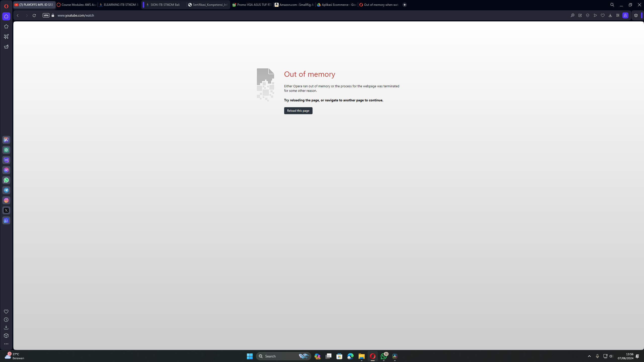Switch to the Amazon.com SmallRig tab

tap(294, 5)
